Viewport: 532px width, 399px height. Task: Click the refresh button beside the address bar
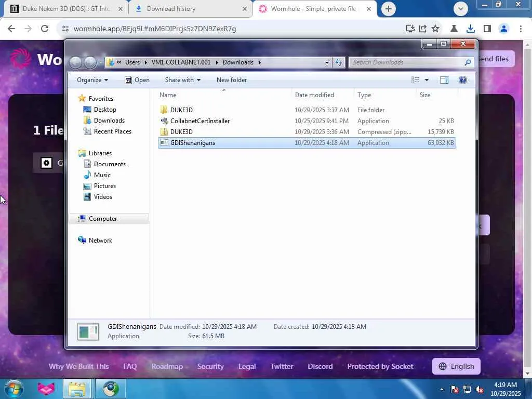[x=339, y=62]
